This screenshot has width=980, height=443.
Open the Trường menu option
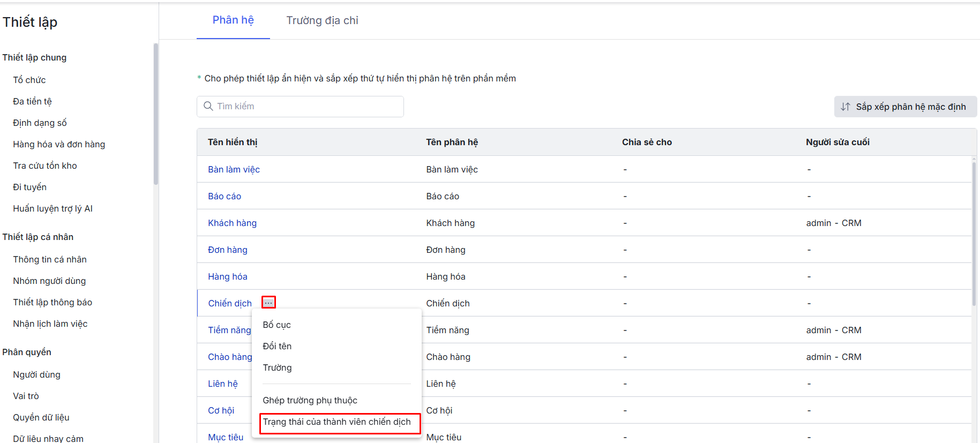(277, 367)
